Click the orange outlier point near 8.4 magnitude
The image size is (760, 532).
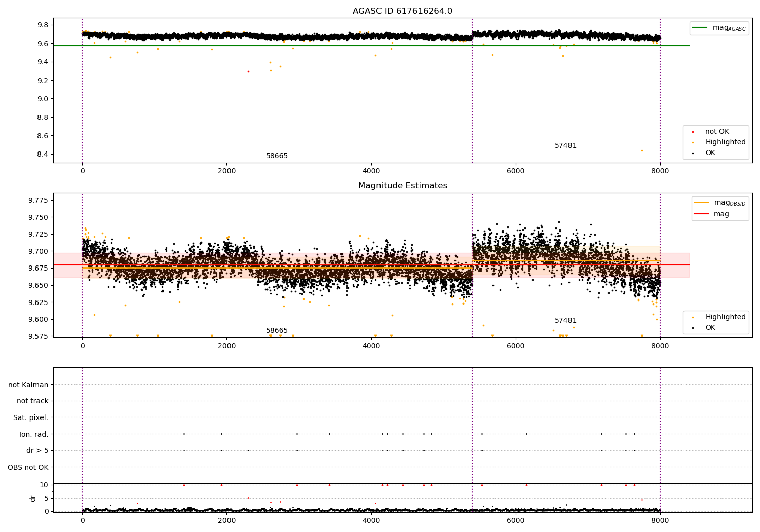pos(642,150)
